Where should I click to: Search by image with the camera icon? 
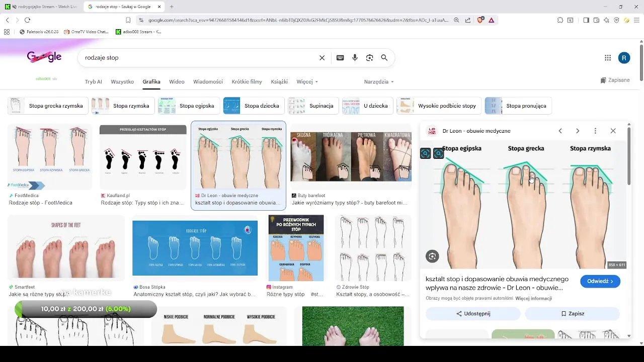(370, 58)
